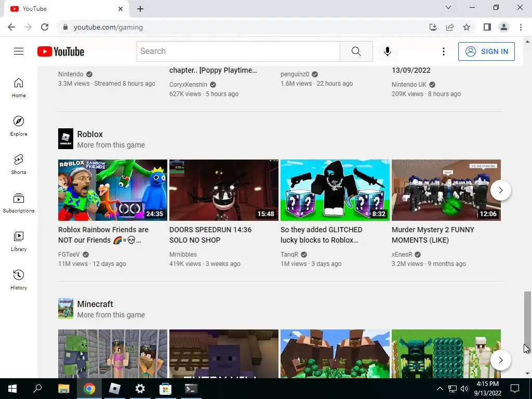The height and width of the screenshot is (399, 532).
Task: Open Nintendo UK channel
Action: [409, 85]
